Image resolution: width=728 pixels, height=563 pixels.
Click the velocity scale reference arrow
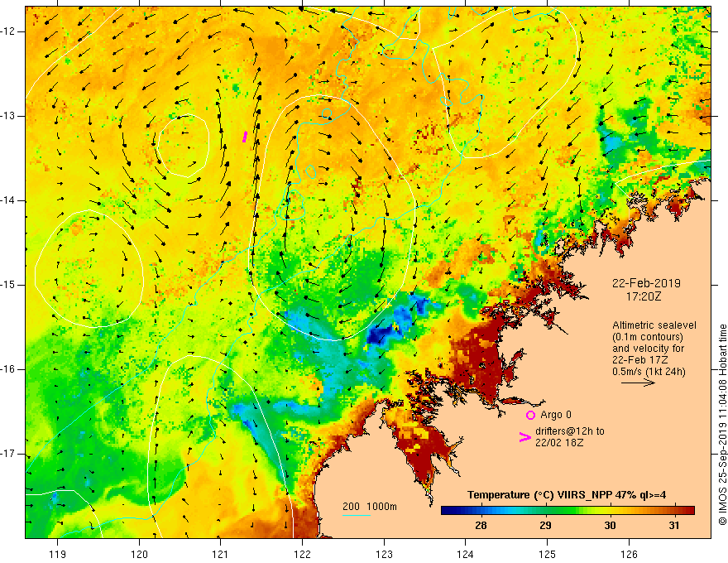(x=638, y=383)
